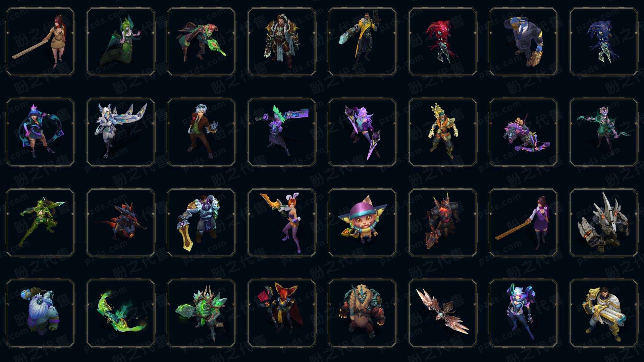Pick the white-bearded round yeti character

(40, 313)
